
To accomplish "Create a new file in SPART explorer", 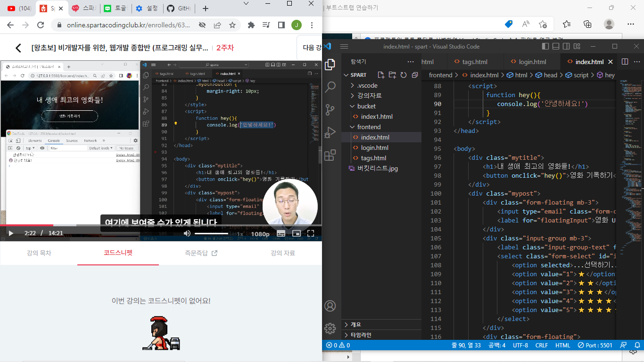I will [381, 75].
